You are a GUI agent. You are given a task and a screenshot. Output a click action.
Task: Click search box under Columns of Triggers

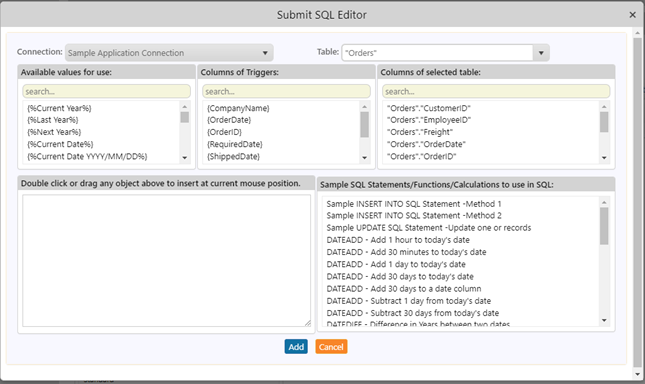click(x=286, y=91)
